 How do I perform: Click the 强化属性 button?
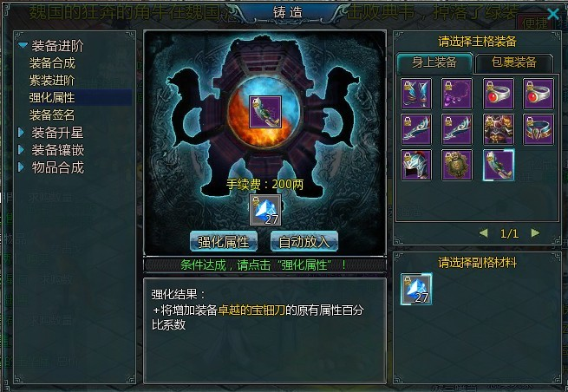(224, 242)
